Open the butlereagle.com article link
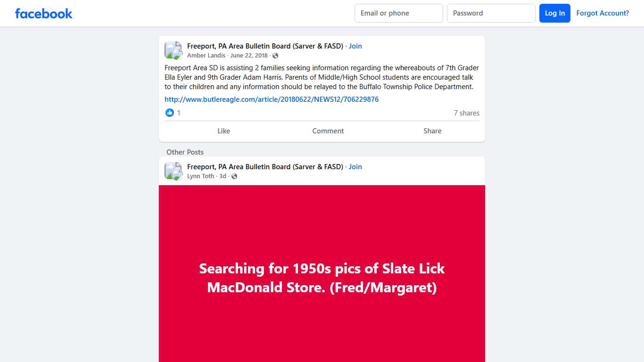The height and width of the screenshot is (362, 644). 272,99
